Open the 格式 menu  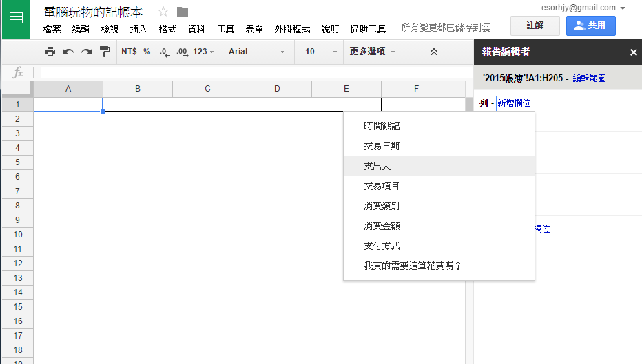167,29
